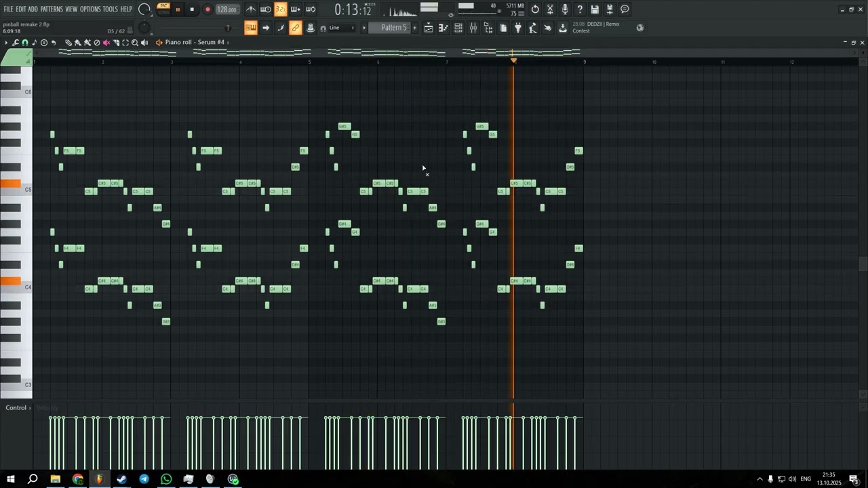The width and height of the screenshot is (868, 488).
Task: Stop playback with the stop button
Action: 192,9
